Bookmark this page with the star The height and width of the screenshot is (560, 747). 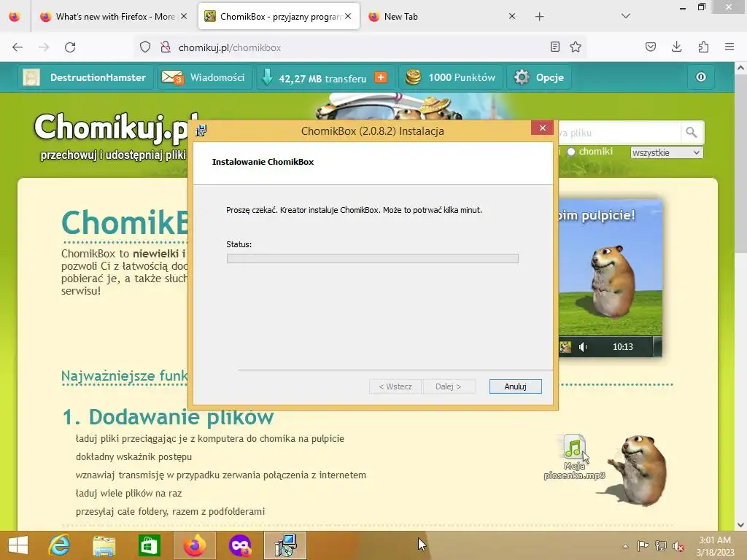pyautogui.click(x=576, y=47)
